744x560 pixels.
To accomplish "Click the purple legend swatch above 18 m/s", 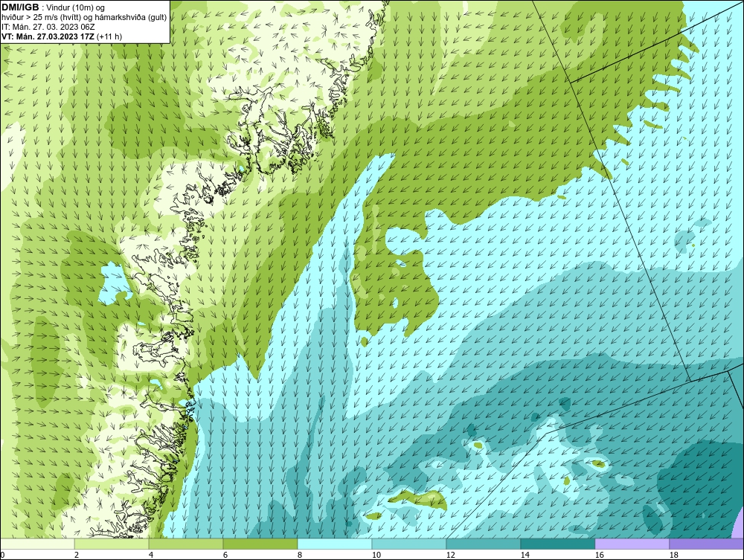I will point(706,544).
